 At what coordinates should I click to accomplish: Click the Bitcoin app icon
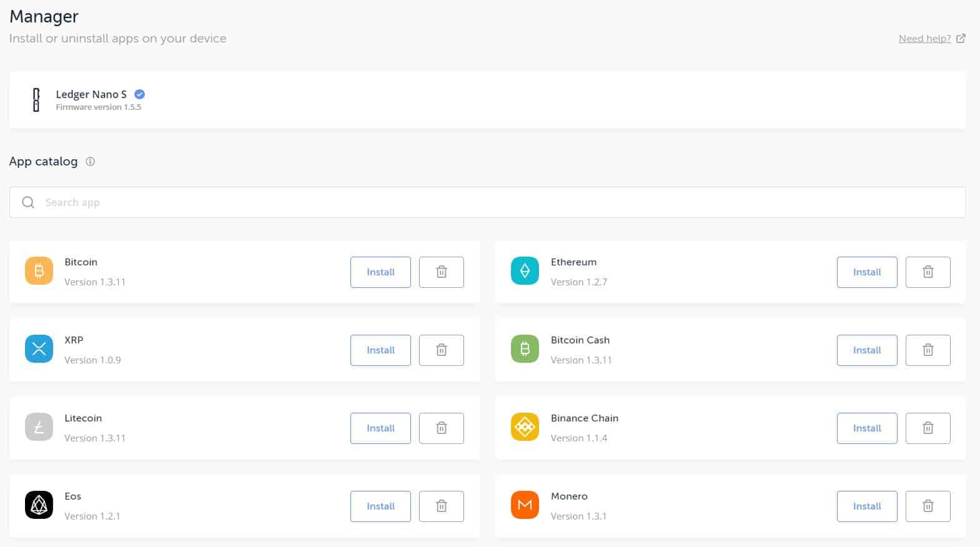39,271
